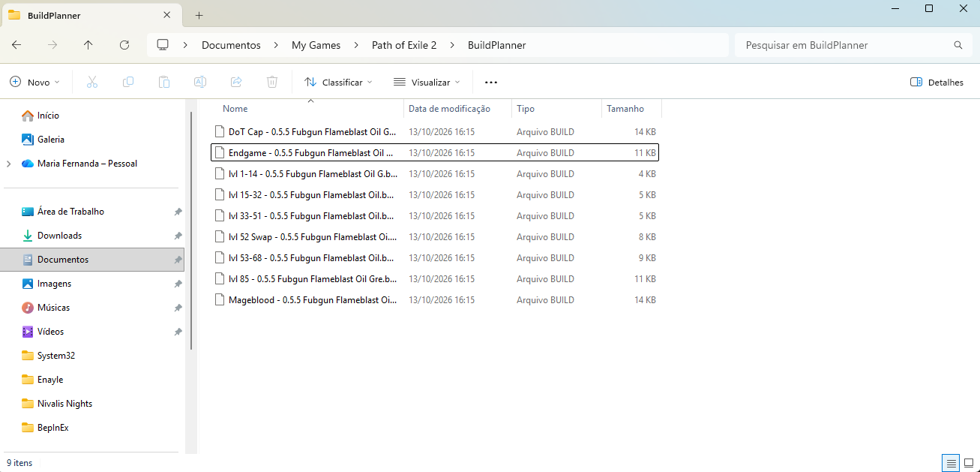The image size is (980, 472).
Task: Select the DoT Cap build file
Action: 435,132
